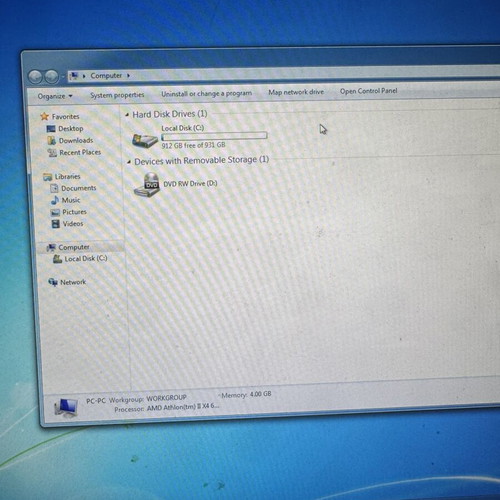Open recent locations dropdown beside nav arrows

click(63, 77)
